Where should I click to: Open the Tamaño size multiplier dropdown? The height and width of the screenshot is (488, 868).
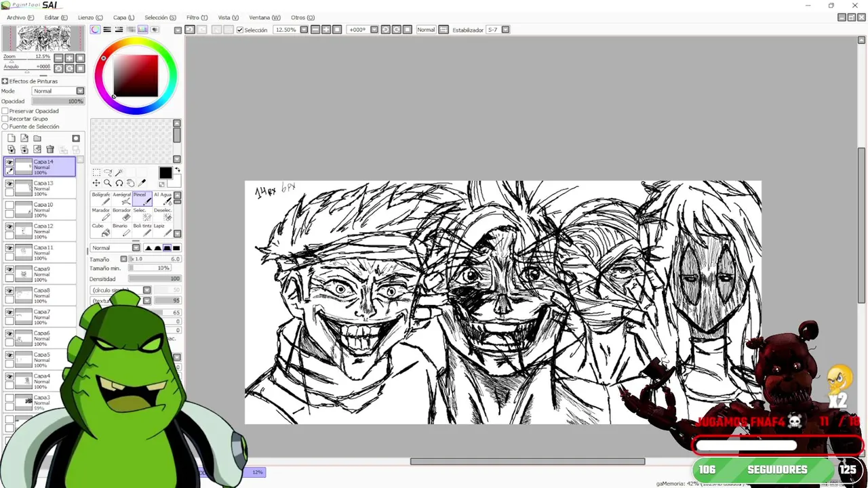[x=123, y=259]
